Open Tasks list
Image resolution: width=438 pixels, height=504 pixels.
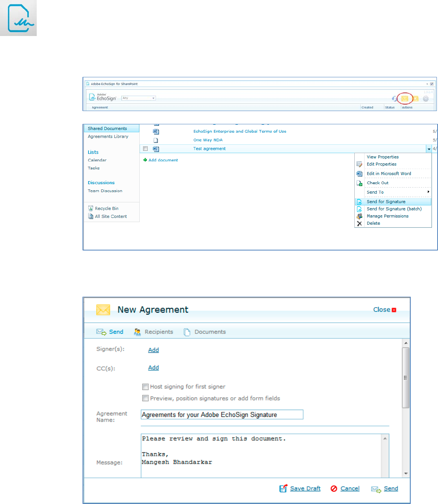coord(94,168)
